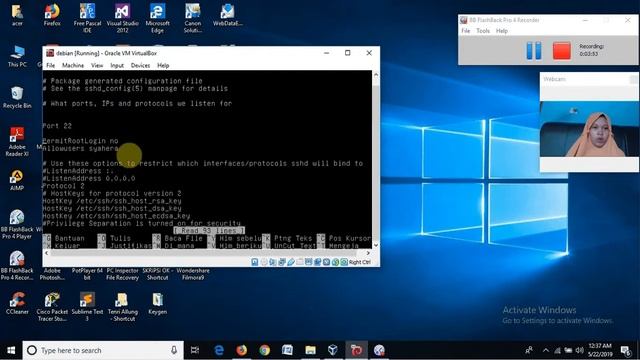Stop the FlashBack recording with red button
The height and width of the screenshot is (360, 640).
coord(562,51)
